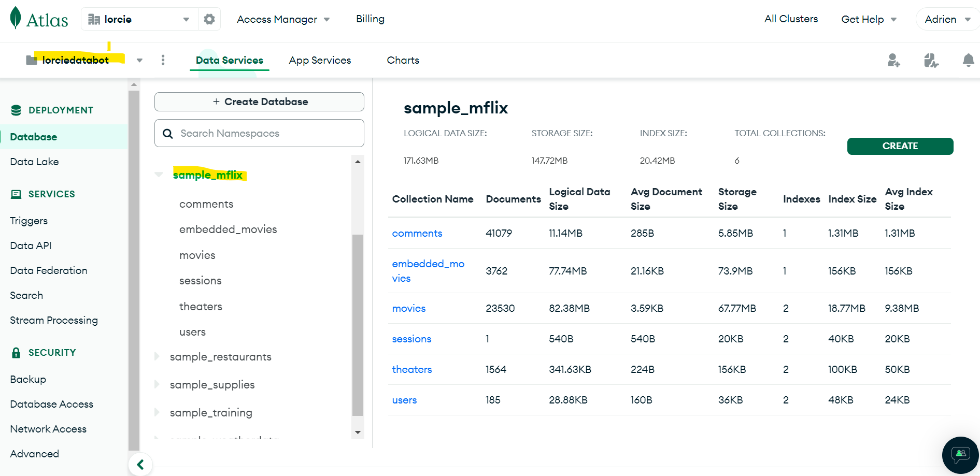Click the namespace list scrollbar down arrow
The image size is (980, 476).
tap(358, 432)
